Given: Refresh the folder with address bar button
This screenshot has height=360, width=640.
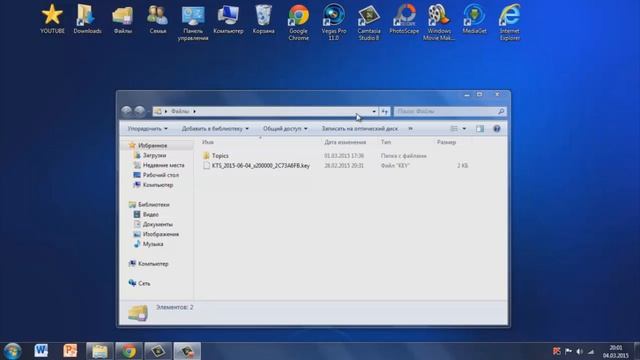Looking at the screenshot, I should pos(384,111).
